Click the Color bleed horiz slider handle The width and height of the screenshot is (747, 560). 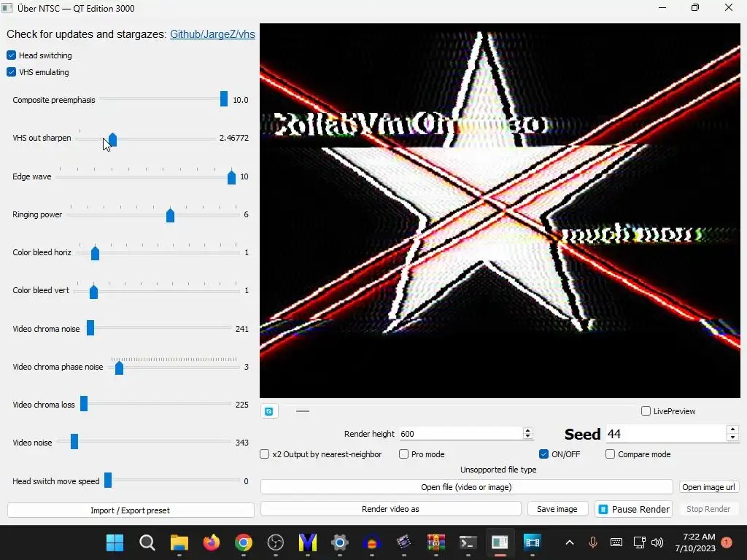(96, 253)
